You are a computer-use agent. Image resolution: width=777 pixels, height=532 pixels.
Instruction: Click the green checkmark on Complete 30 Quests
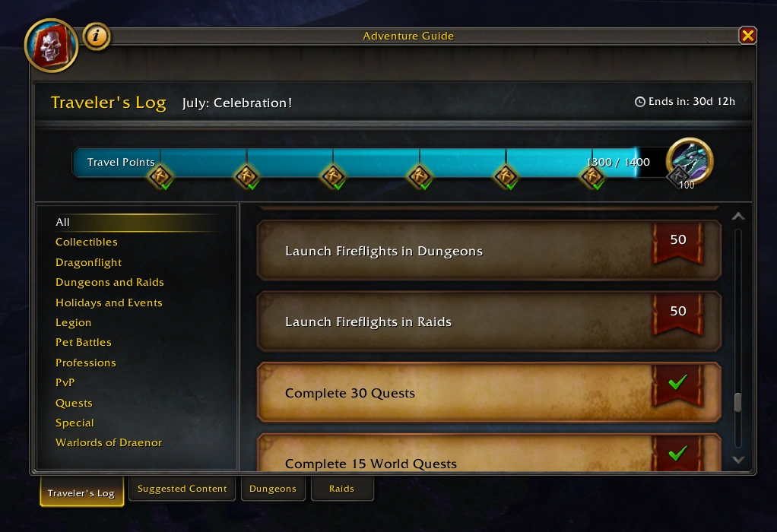[x=677, y=382]
